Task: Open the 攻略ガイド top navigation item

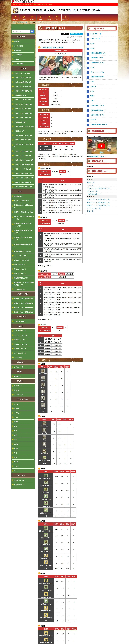Action: (15, 17)
